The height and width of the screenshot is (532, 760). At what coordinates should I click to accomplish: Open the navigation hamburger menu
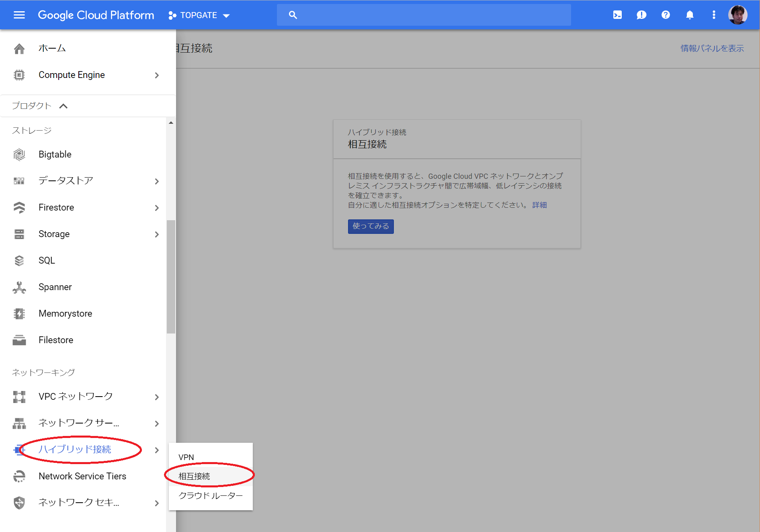click(19, 15)
